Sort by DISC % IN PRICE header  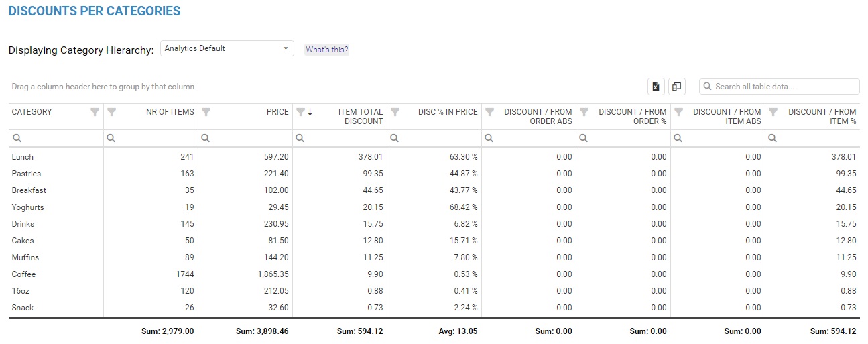click(x=448, y=112)
